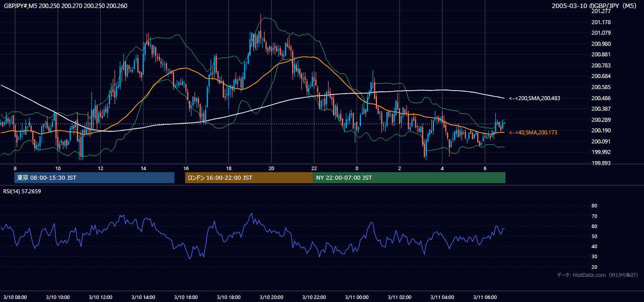Click the 3/10 10:00 time label
Screen dimensions: 644x302
[58, 297]
